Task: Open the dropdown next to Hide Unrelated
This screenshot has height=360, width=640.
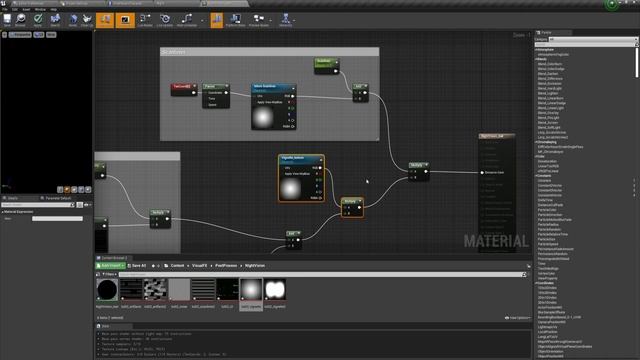Action: coord(202,20)
